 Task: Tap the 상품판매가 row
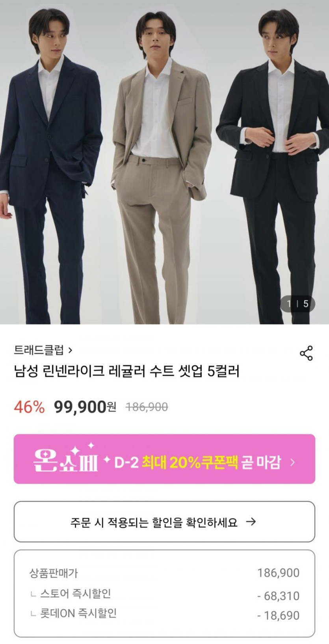pos(164,573)
